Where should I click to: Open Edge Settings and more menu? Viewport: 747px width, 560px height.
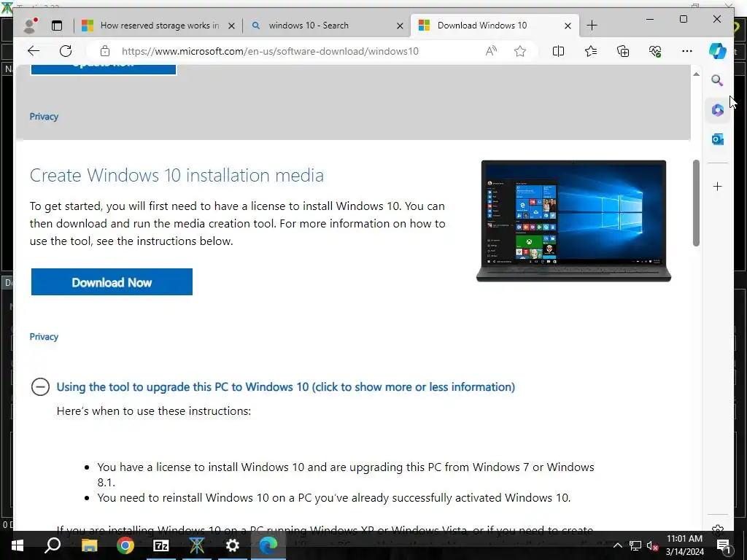687,51
